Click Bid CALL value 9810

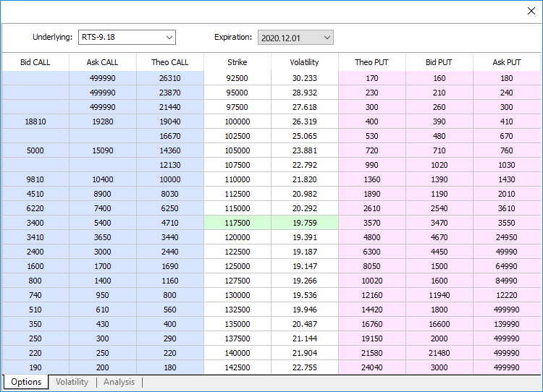click(35, 179)
